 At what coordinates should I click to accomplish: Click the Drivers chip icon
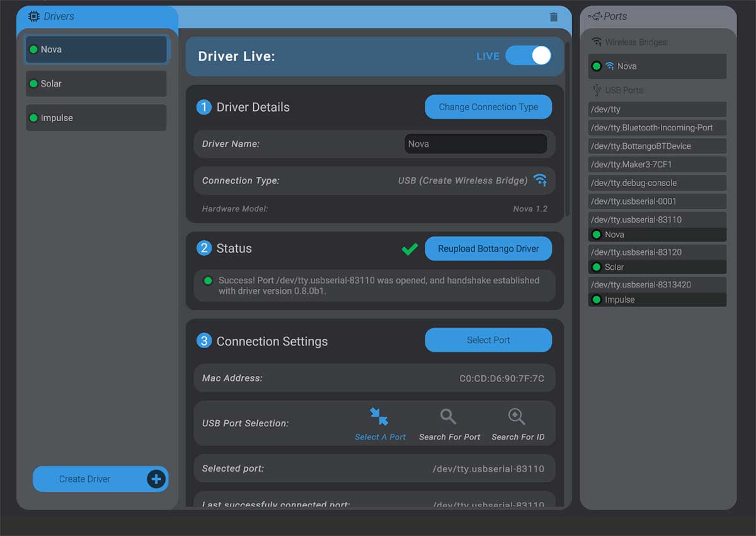point(33,16)
